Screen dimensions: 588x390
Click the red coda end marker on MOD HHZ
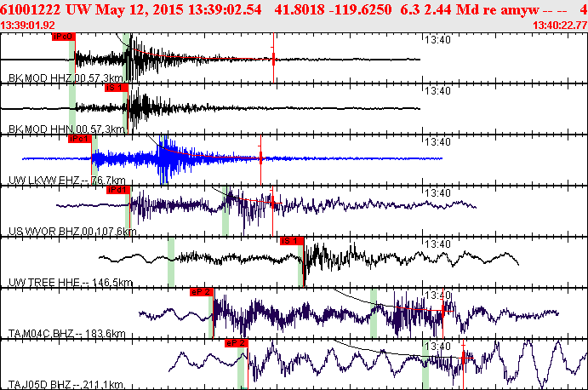pos(273,59)
